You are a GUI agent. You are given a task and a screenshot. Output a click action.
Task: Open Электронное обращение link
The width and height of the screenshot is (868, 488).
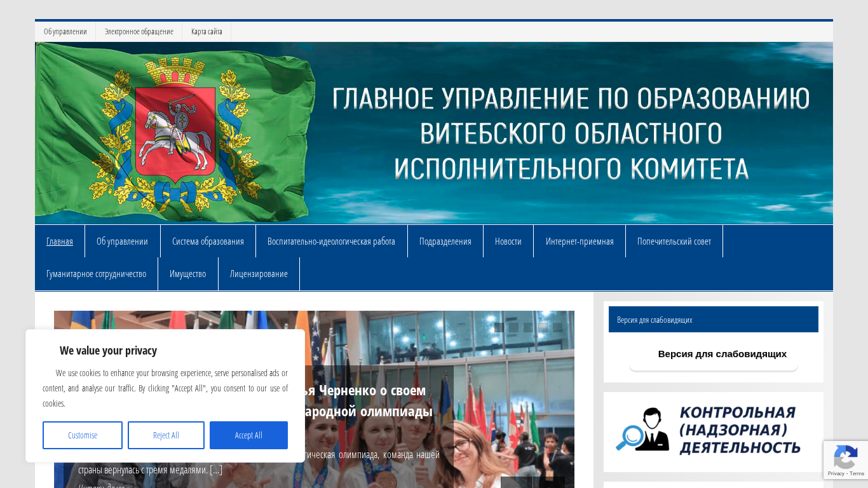139,32
